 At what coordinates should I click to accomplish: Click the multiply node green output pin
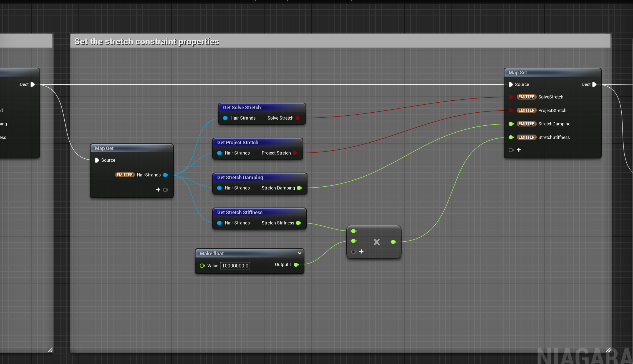coord(393,242)
